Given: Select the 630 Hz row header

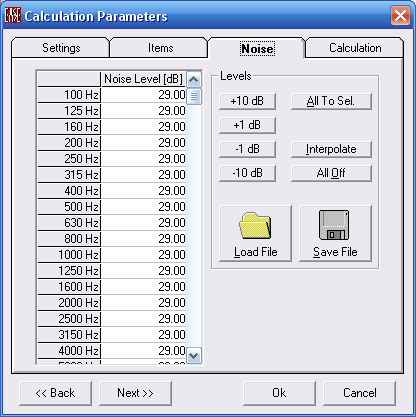Looking at the screenshot, I should pos(69,223).
